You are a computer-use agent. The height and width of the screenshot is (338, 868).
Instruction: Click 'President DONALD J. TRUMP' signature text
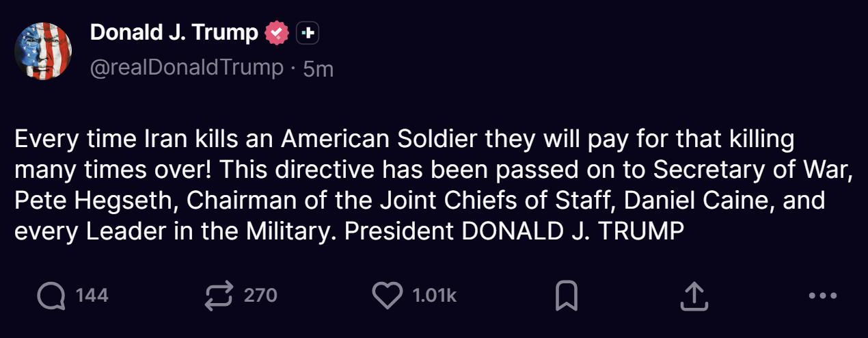(x=514, y=231)
